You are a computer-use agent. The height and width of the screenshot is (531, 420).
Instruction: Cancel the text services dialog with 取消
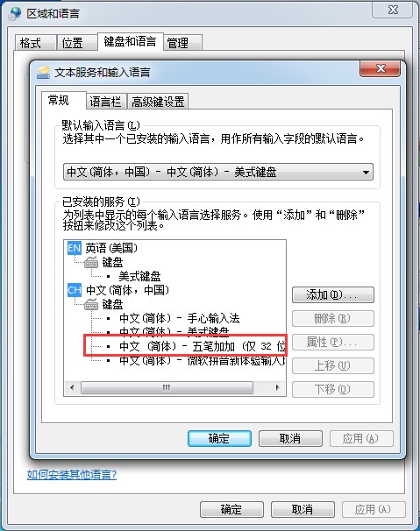click(x=290, y=438)
